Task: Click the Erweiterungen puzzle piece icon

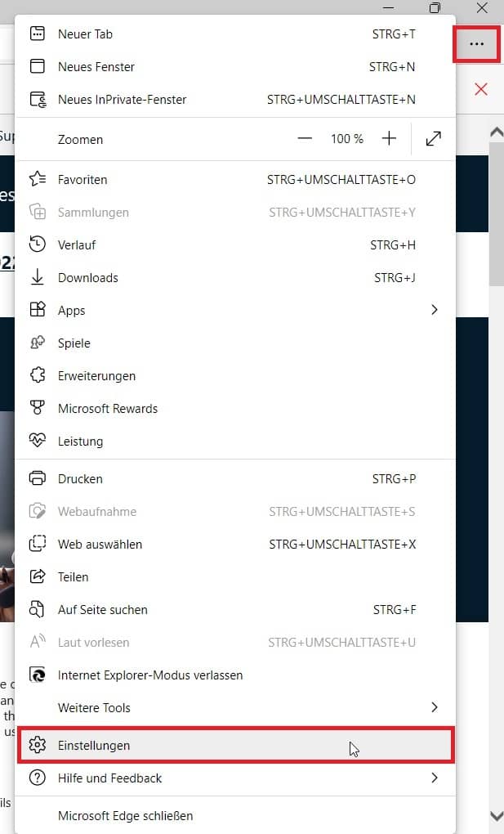Action: point(38,376)
